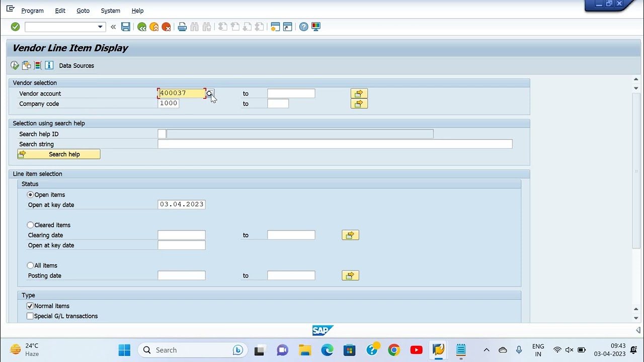Click the vertical scrollbar up arrow at top
The image size is (644, 362).
636,79
